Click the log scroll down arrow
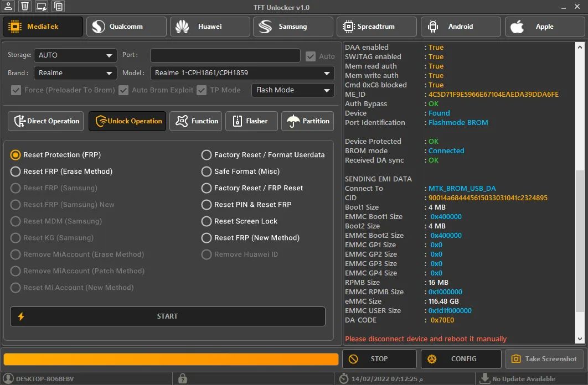588x385 pixels. 580,339
